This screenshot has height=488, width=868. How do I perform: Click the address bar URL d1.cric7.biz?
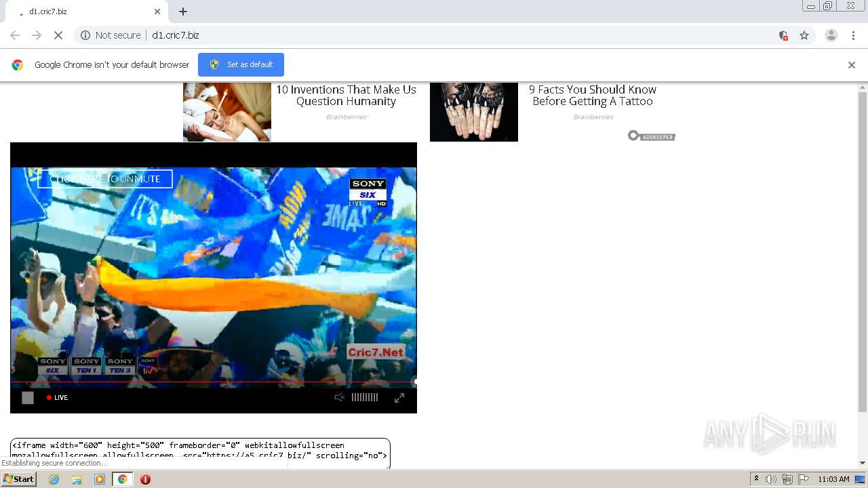point(176,35)
